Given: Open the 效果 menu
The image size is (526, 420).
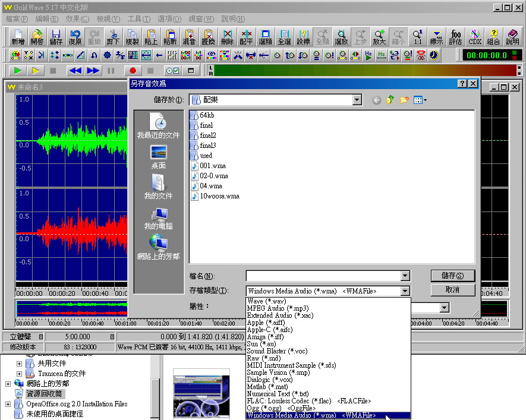Looking at the screenshot, I should (x=77, y=19).
